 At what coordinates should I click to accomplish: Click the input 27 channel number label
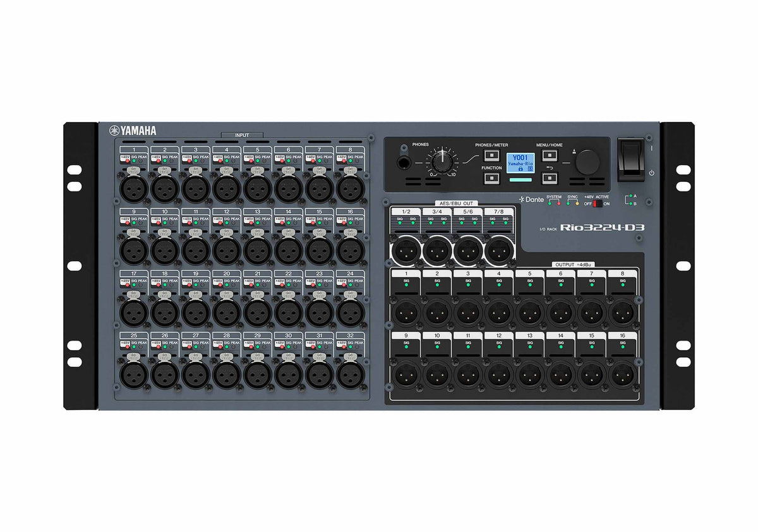(x=196, y=336)
